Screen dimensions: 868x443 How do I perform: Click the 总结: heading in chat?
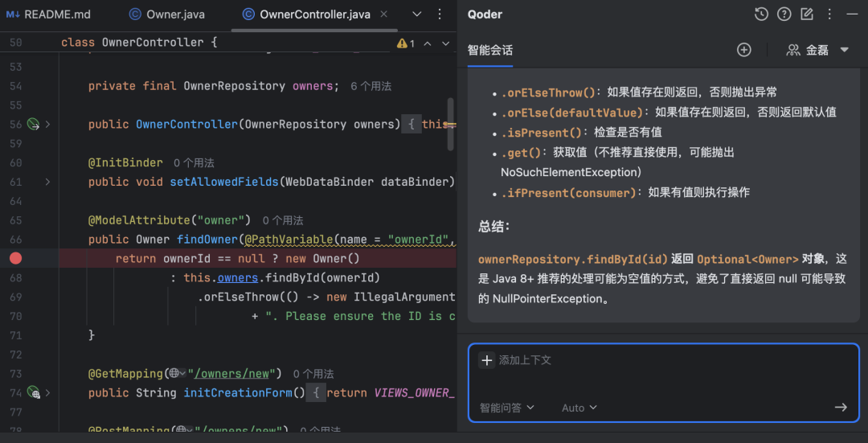click(493, 227)
